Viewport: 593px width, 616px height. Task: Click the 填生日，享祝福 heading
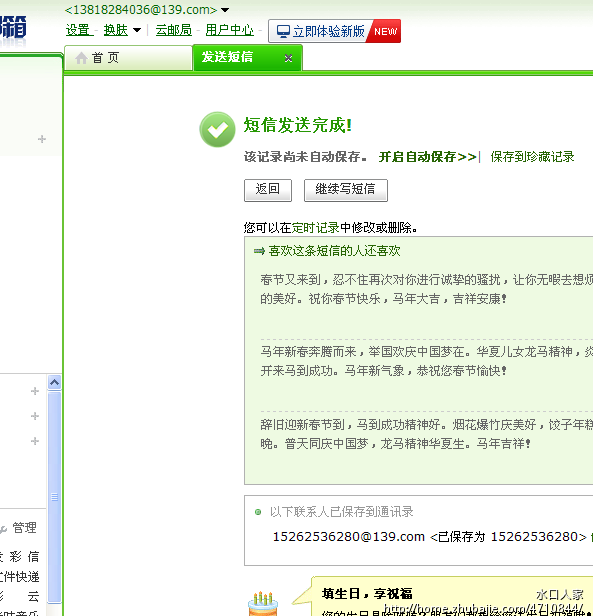[x=367, y=594]
